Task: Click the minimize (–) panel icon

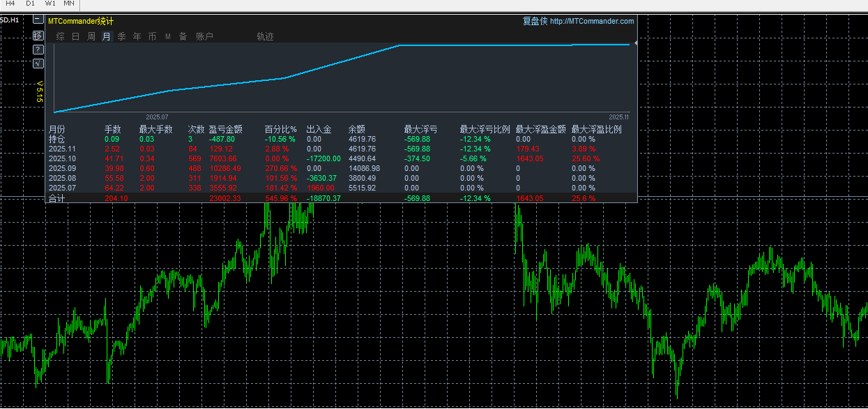Action: [x=38, y=20]
